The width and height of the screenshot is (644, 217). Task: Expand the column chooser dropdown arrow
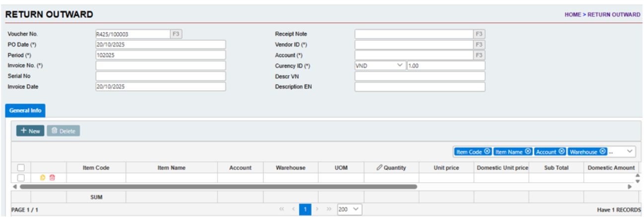tap(630, 151)
